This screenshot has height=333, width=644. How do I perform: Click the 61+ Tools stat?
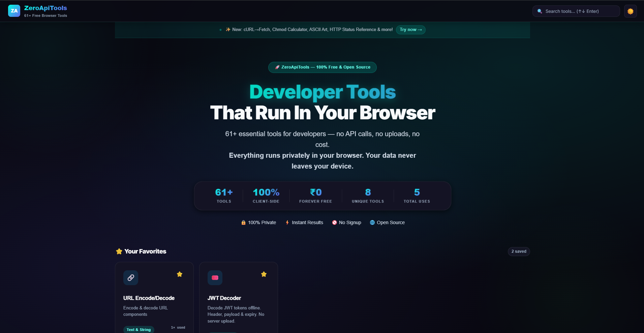click(224, 196)
